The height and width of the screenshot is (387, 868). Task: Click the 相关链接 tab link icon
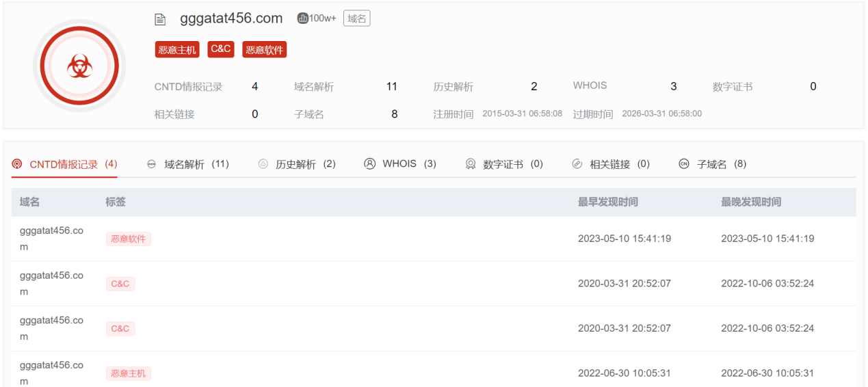tap(577, 164)
